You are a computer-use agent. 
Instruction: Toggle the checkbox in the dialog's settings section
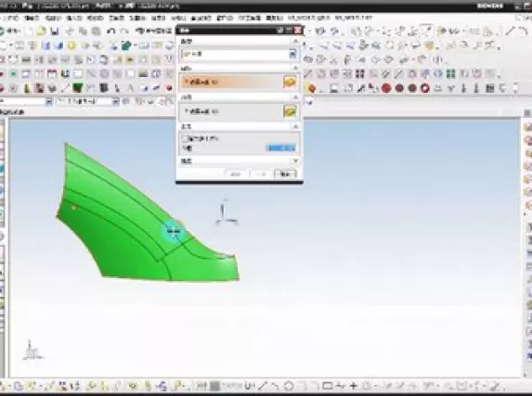[x=185, y=138]
